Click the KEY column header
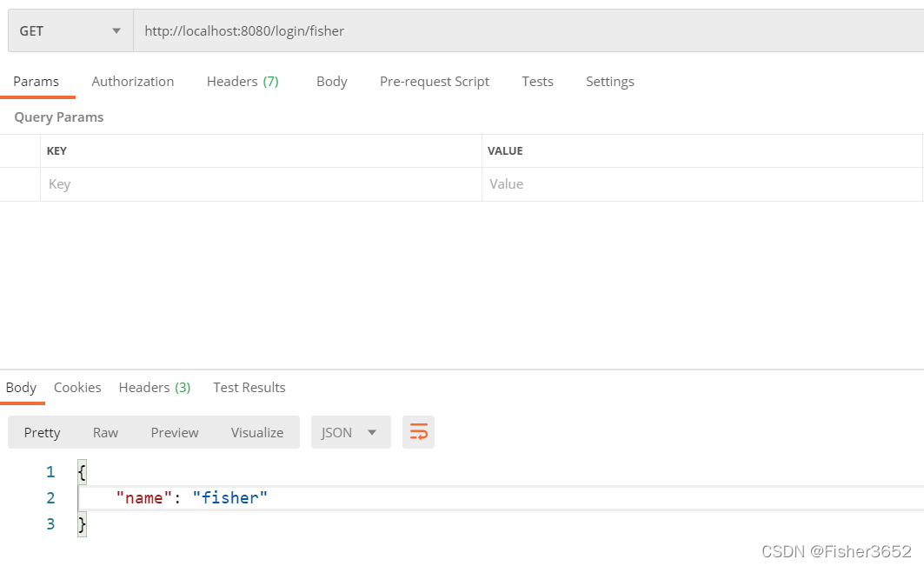Image resolution: width=924 pixels, height=566 pixels. pos(57,151)
